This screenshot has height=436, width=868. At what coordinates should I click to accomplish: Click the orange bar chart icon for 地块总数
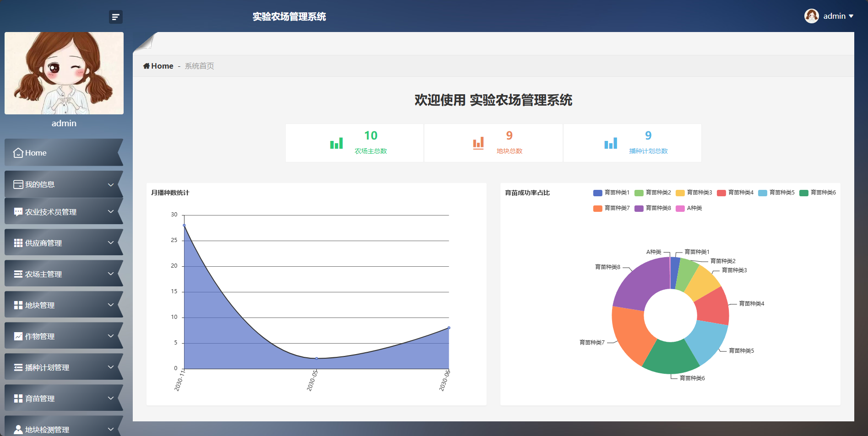coord(478,143)
